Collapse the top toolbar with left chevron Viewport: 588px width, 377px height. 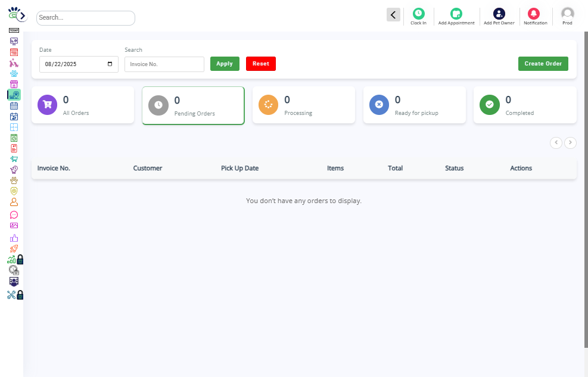pos(393,15)
